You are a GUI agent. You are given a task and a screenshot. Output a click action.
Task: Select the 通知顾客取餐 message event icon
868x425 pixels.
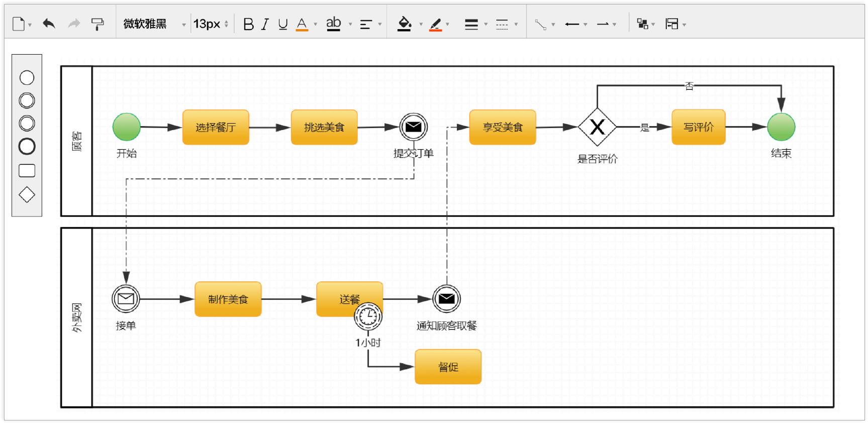coord(446,299)
